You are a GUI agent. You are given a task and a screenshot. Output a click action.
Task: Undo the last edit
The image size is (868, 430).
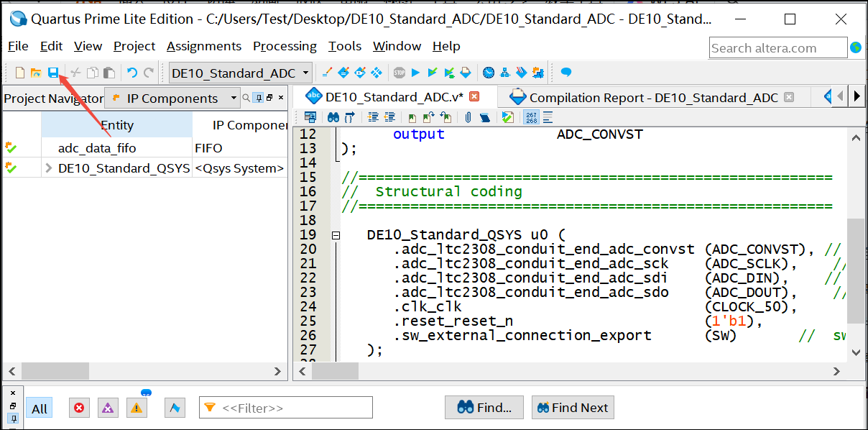coord(132,73)
